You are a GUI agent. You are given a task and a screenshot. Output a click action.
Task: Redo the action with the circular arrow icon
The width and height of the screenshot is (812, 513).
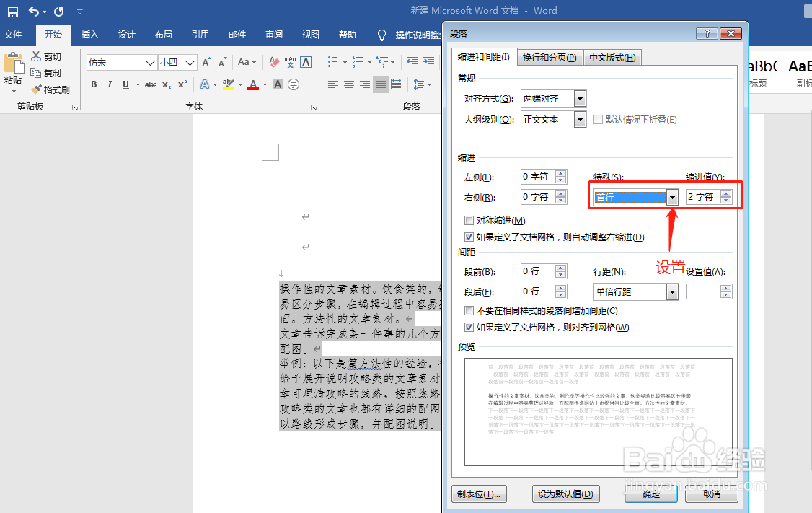coord(59,12)
